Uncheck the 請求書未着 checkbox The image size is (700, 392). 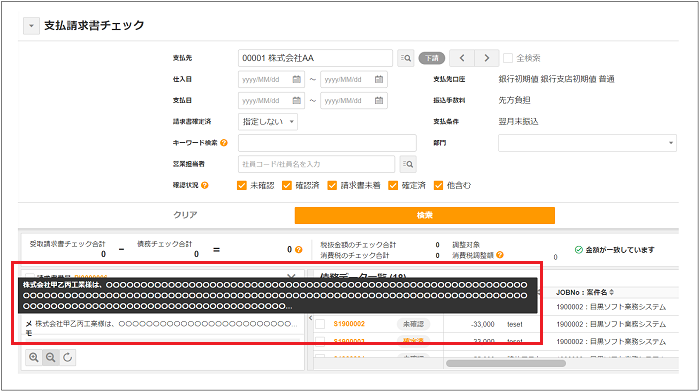[x=332, y=185]
